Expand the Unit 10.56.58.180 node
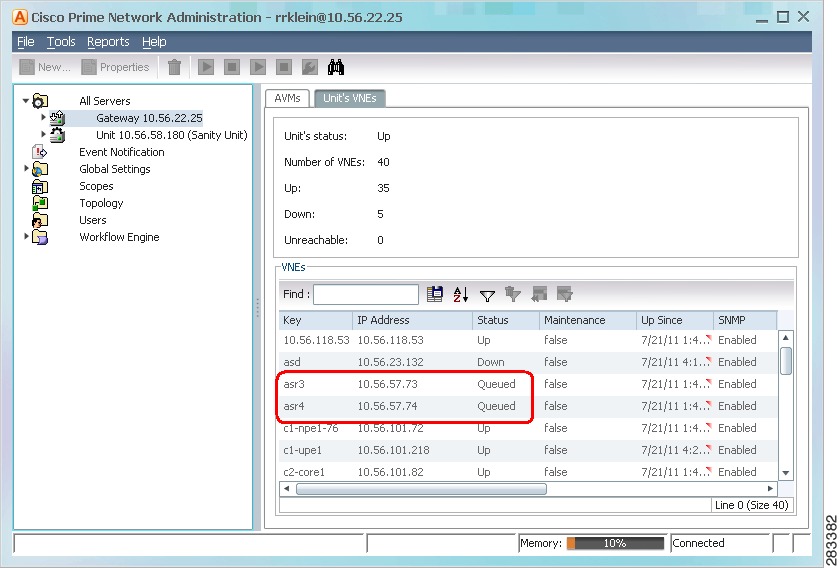 (43, 134)
